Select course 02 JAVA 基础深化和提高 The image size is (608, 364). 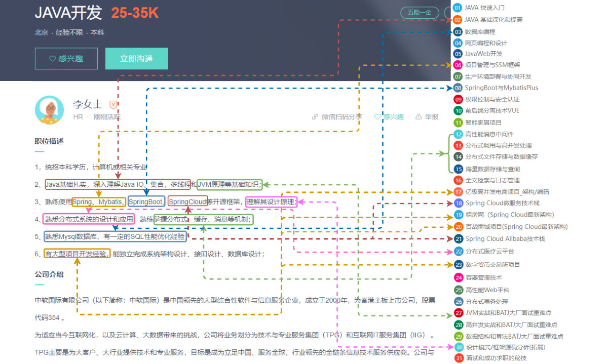pyautogui.click(x=488, y=20)
